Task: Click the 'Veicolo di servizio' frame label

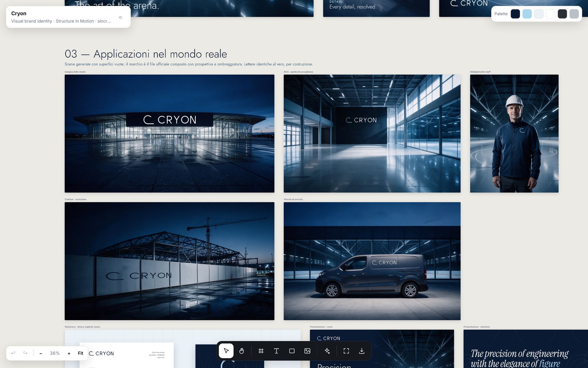Action: pyautogui.click(x=293, y=199)
